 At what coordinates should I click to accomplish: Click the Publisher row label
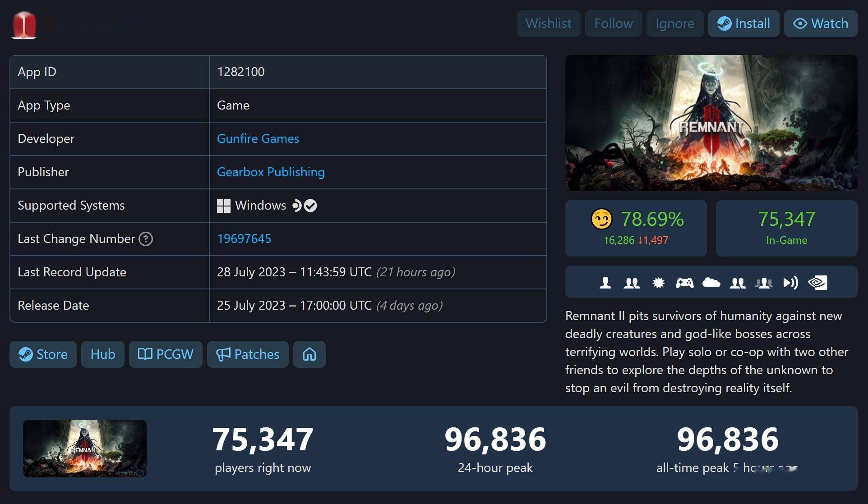43,172
